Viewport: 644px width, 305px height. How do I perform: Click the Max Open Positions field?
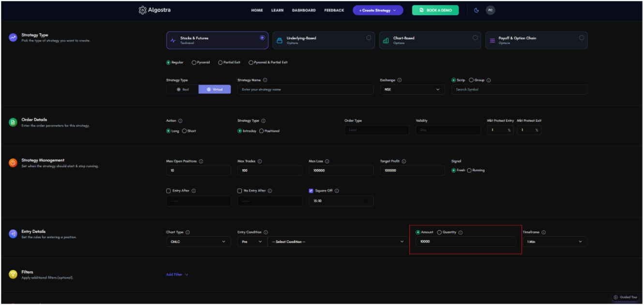(198, 171)
